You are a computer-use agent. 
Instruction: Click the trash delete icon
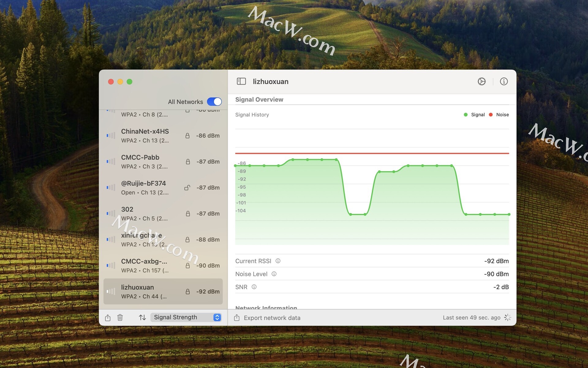click(120, 317)
